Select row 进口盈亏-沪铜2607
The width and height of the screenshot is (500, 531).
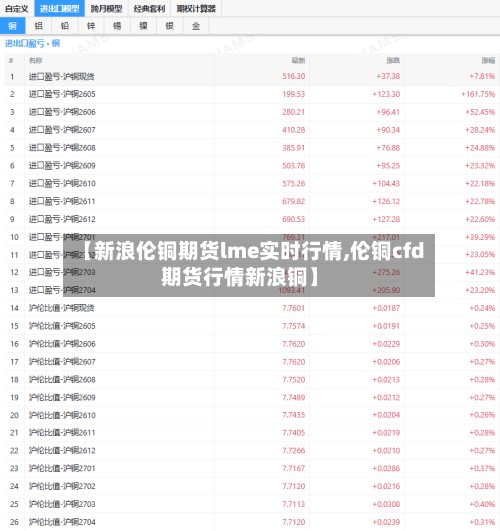pos(252,130)
